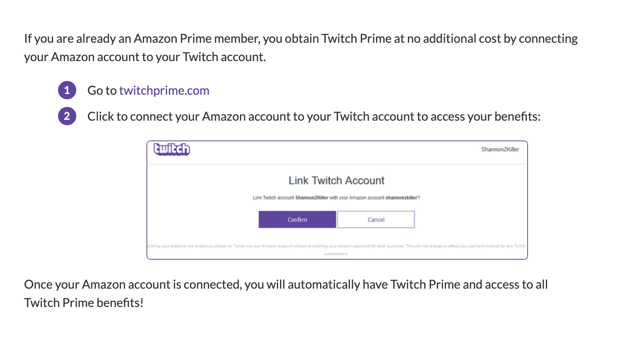This screenshot has width=644, height=349.
Task: Click the 'Go to' text in step one
Action: (102, 90)
